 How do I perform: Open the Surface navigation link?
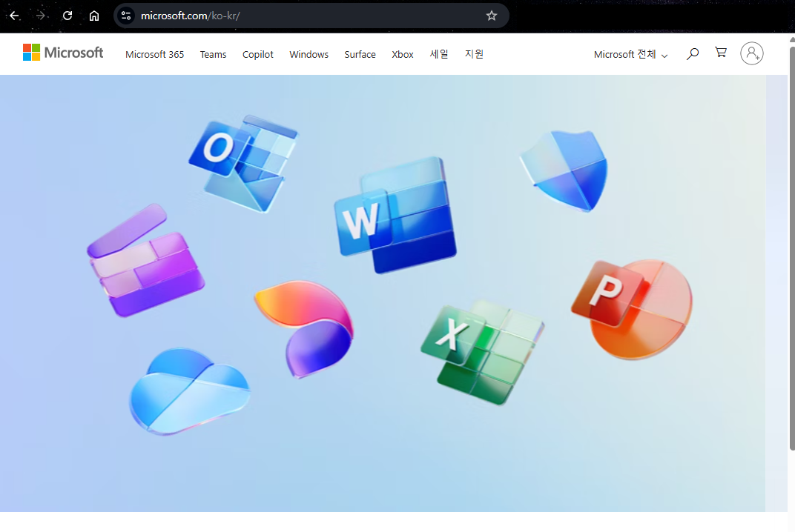tap(360, 54)
